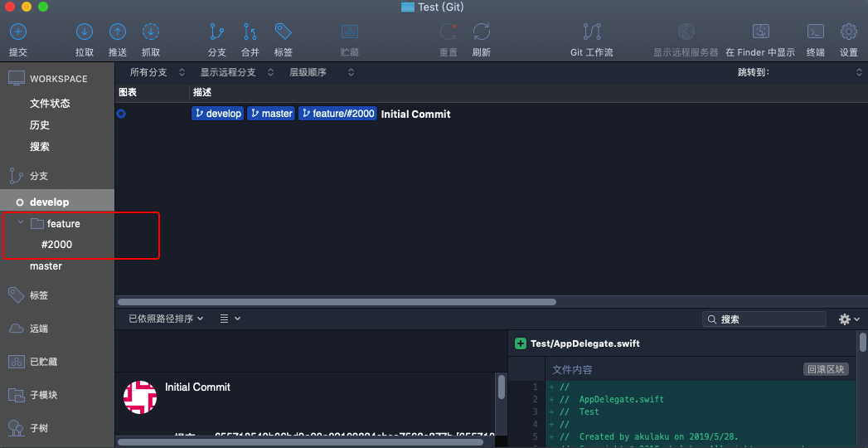Click the Merge (合并) toolbar icon
Screen dimensions: 868x448
(x=250, y=32)
